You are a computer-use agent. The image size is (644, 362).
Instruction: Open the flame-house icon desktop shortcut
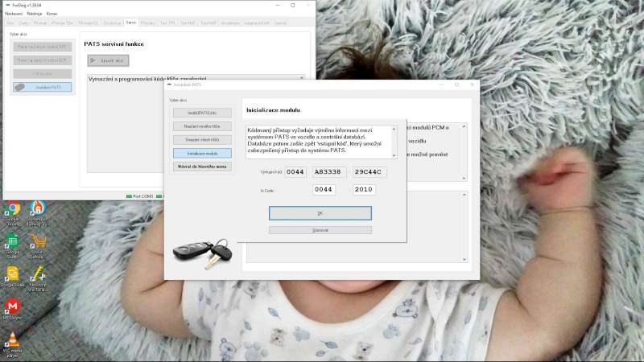click(x=38, y=208)
